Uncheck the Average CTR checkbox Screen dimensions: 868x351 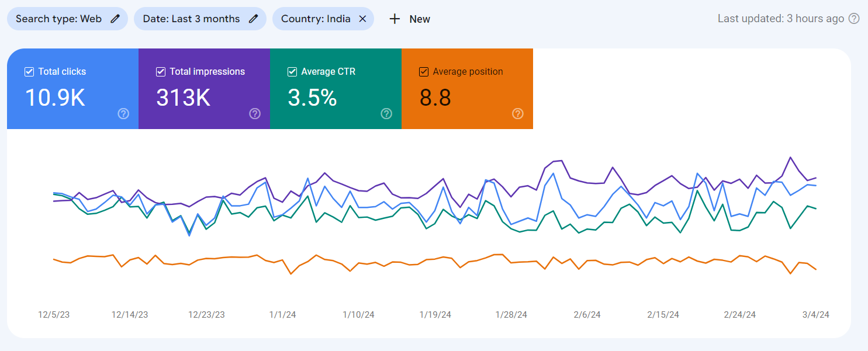[x=292, y=72]
